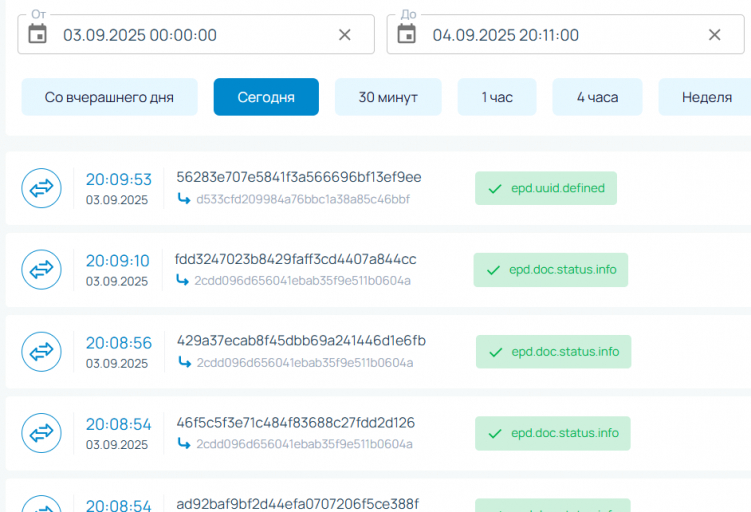
Task: Select the 30 минут filter
Action: pos(388,97)
